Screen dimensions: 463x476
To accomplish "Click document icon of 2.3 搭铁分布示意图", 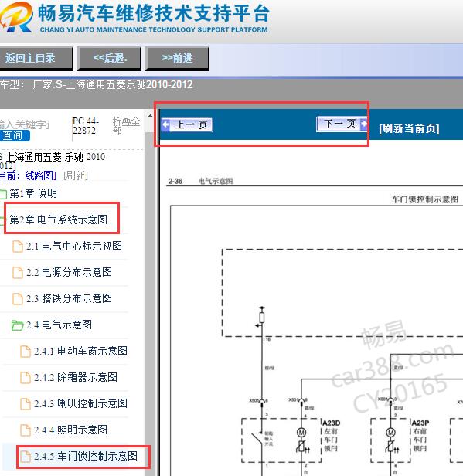I will pos(18,299).
